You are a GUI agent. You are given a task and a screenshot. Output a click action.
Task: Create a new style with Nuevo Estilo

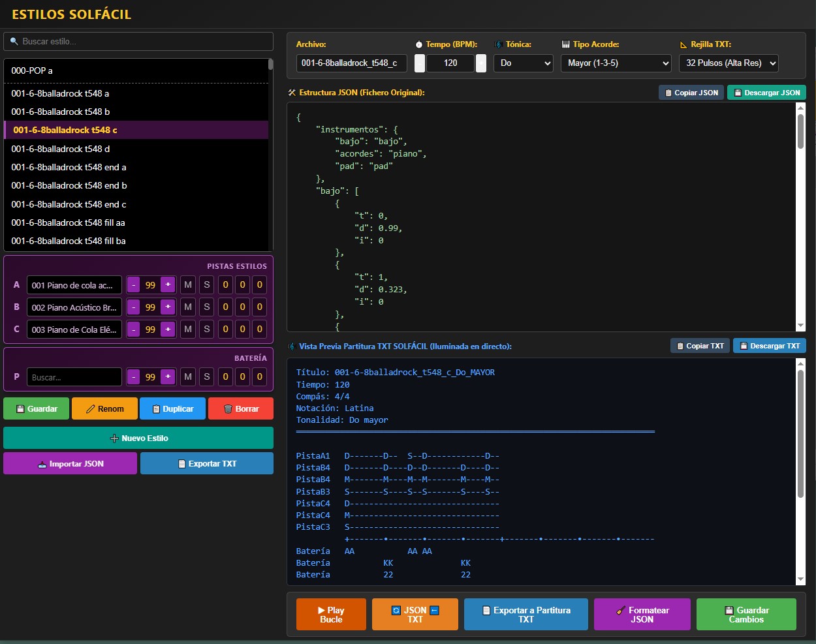click(138, 438)
